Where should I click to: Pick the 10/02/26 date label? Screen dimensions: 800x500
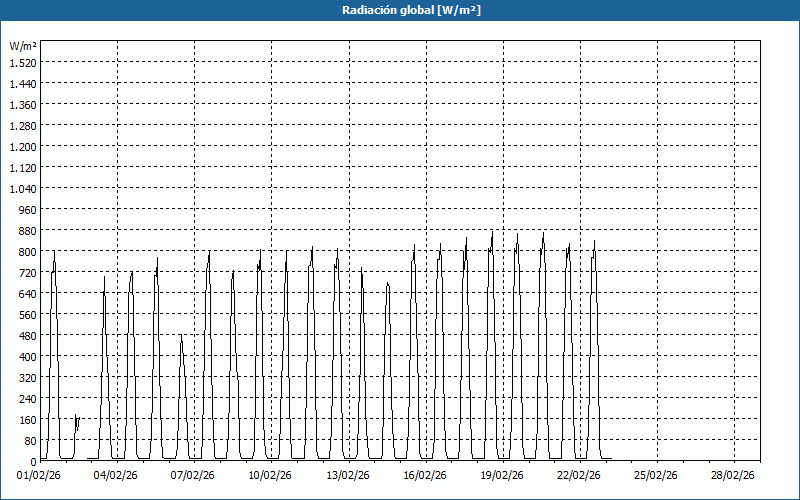(270, 476)
